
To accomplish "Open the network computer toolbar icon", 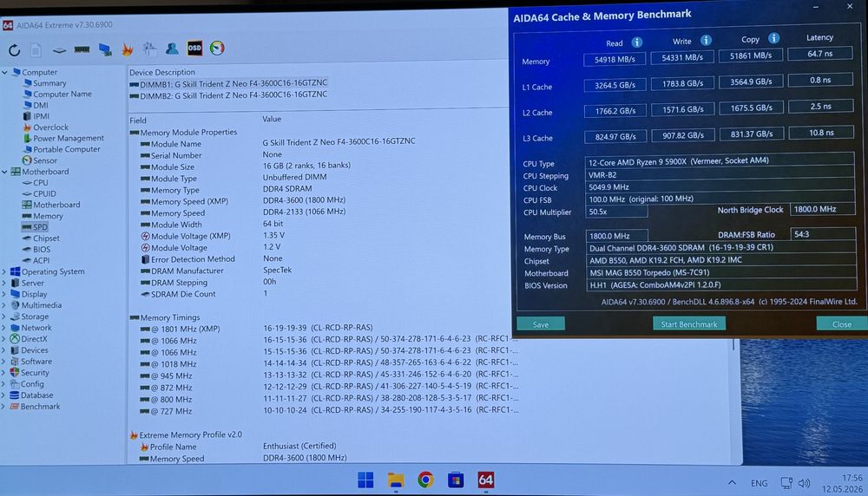I will [105, 49].
